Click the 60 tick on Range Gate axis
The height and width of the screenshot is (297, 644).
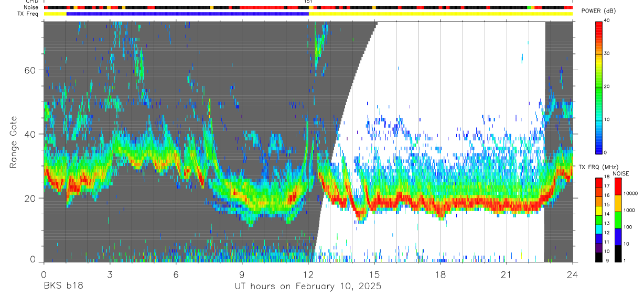[31, 70]
